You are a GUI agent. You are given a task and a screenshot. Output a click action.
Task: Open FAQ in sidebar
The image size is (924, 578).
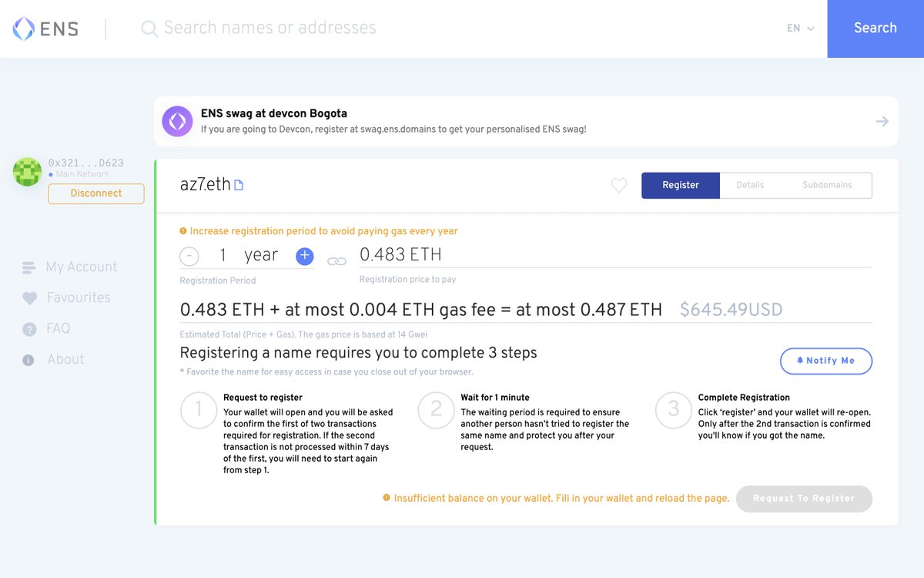click(59, 328)
